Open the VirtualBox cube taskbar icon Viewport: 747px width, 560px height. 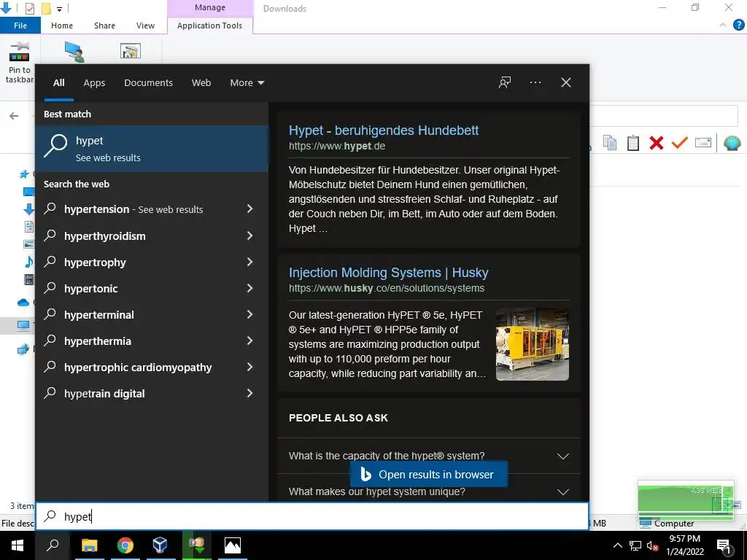click(160, 545)
